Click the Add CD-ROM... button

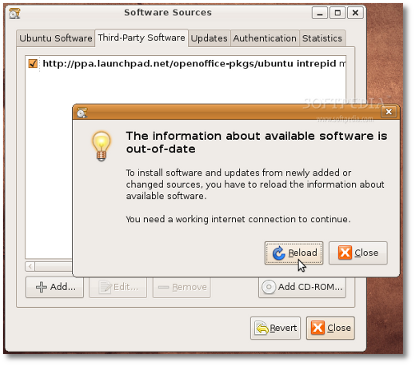click(302, 287)
